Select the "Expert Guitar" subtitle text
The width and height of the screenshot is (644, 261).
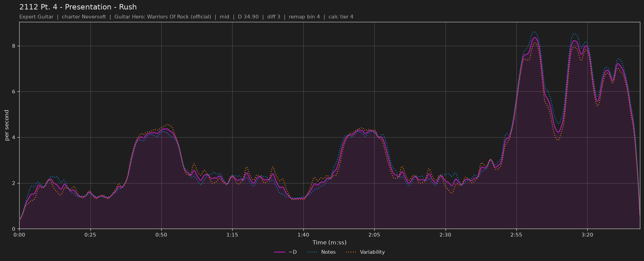(36, 17)
